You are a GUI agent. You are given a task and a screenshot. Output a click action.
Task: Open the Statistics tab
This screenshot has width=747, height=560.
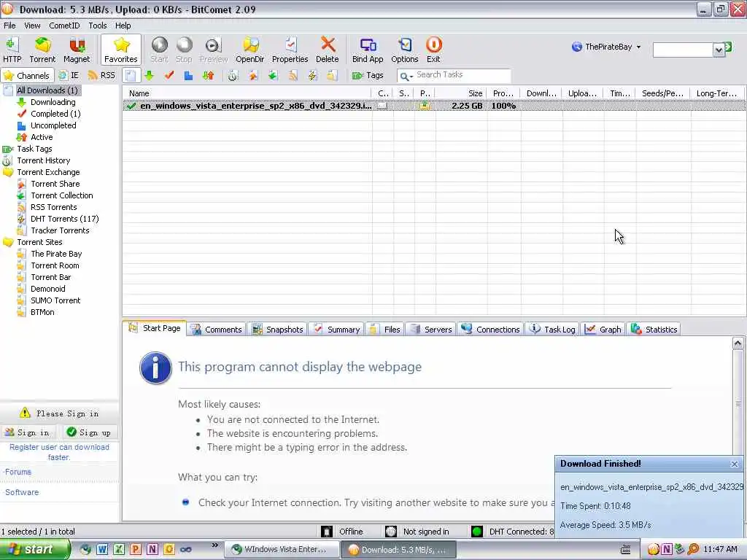654,329
